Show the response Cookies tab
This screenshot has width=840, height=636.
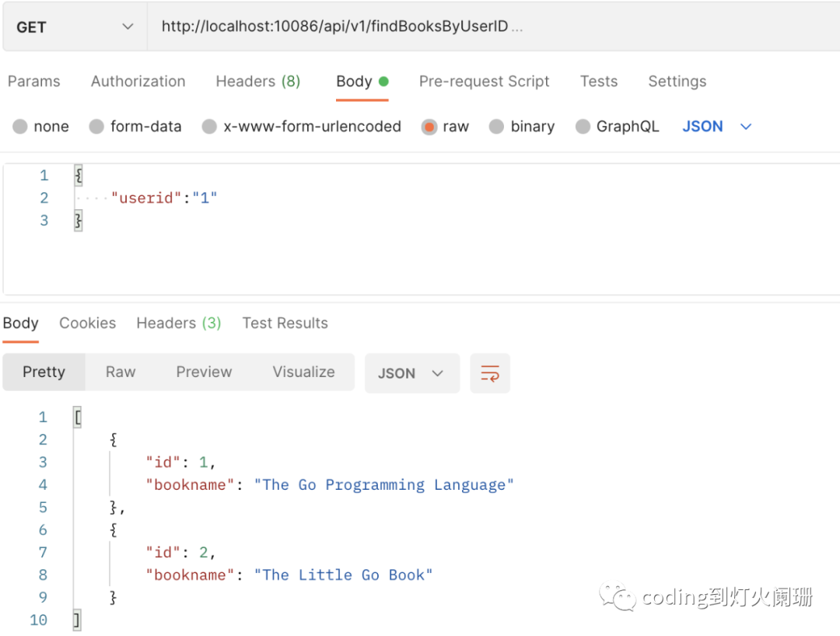(87, 323)
